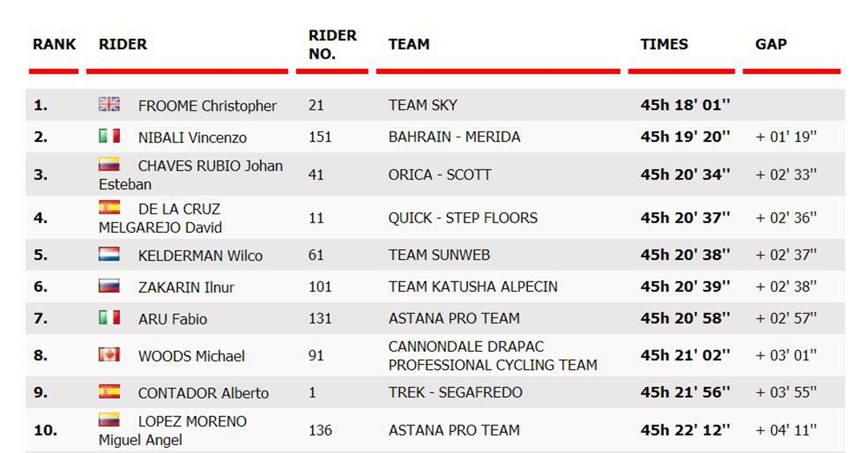Open CONTADOR Alberto rider link
This screenshot has width=868, height=453.
[203, 394]
